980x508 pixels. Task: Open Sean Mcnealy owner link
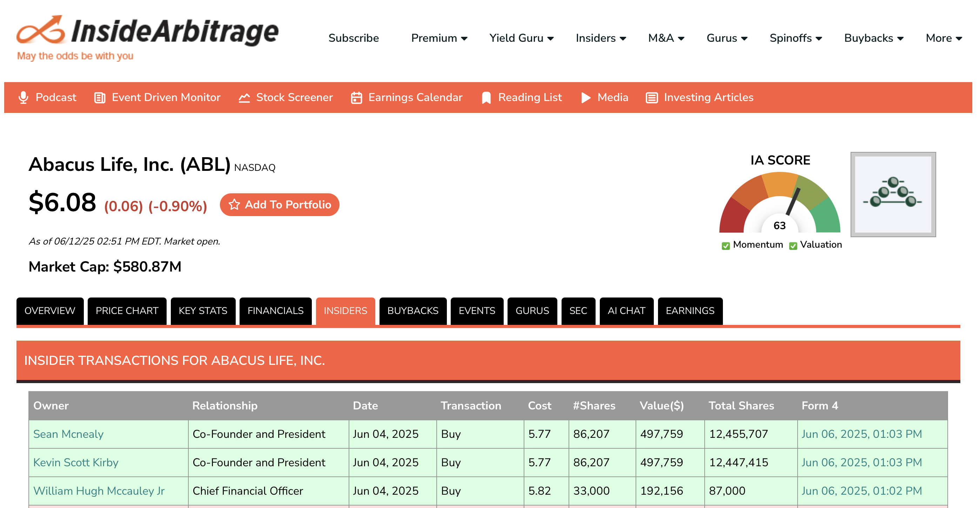[x=68, y=434]
